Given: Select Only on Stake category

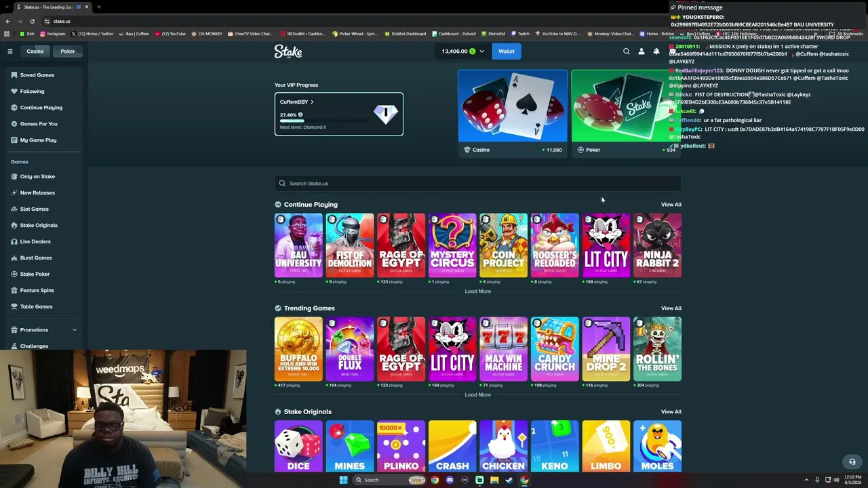Looking at the screenshot, I should click(44, 177).
